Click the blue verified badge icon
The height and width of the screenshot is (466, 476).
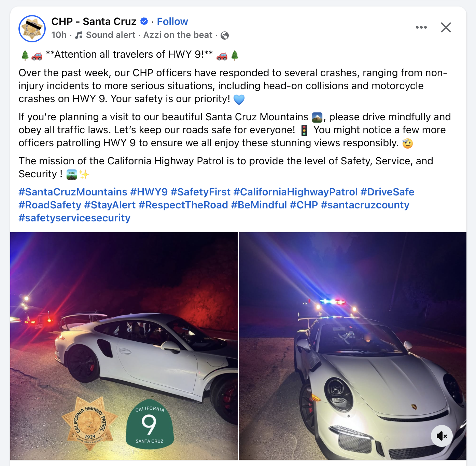tap(144, 22)
